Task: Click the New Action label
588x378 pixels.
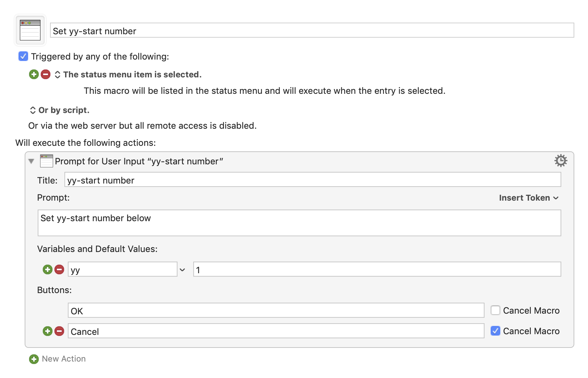Action: [64, 359]
